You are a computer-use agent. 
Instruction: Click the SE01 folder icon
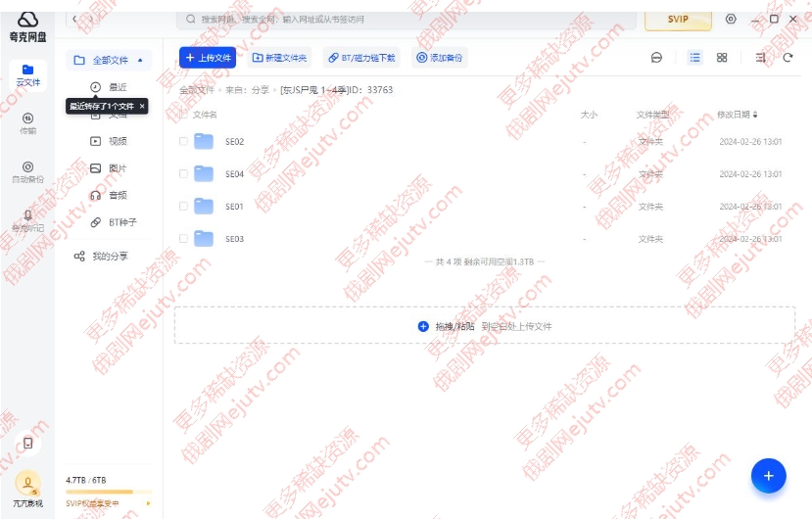204,207
